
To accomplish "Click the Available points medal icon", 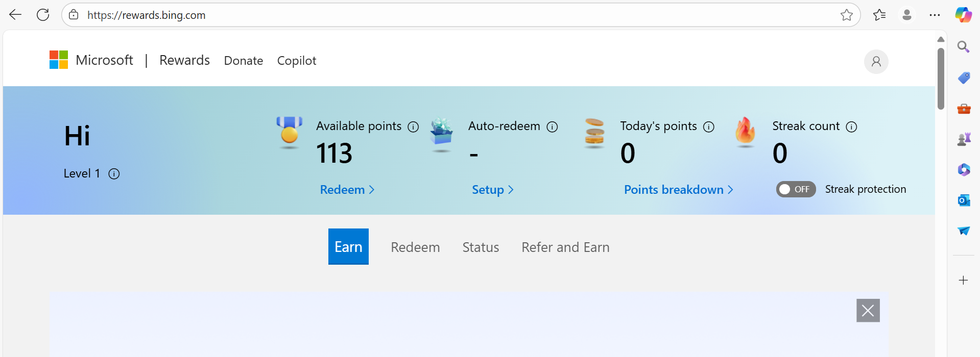I will [x=289, y=132].
